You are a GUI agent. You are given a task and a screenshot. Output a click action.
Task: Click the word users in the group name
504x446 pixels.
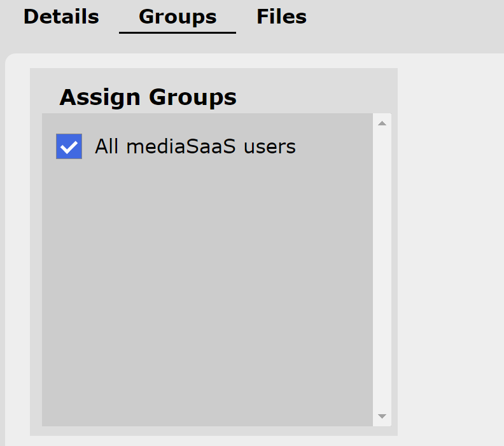(270, 146)
